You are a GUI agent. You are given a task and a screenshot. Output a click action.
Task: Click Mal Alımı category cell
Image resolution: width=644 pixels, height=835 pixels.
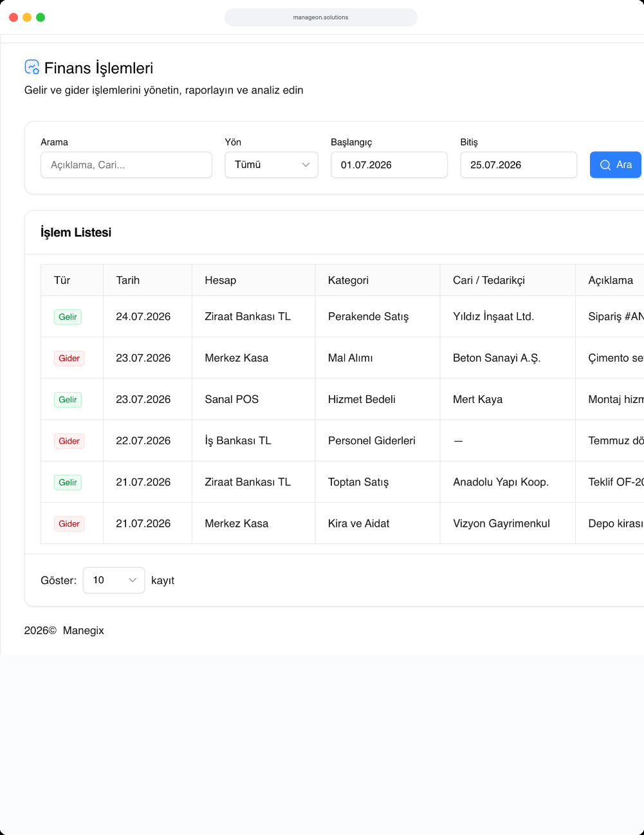[378, 358]
